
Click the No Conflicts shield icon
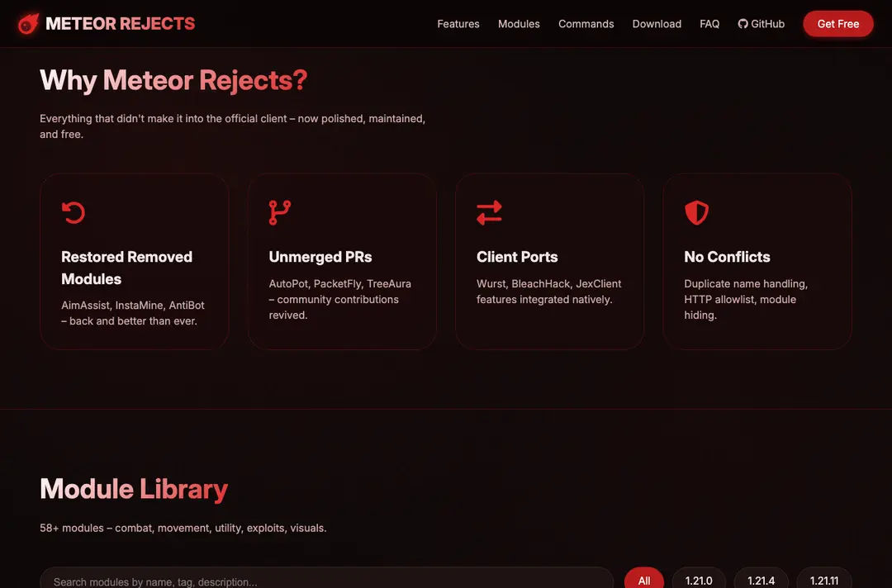click(x=696, y=213)
